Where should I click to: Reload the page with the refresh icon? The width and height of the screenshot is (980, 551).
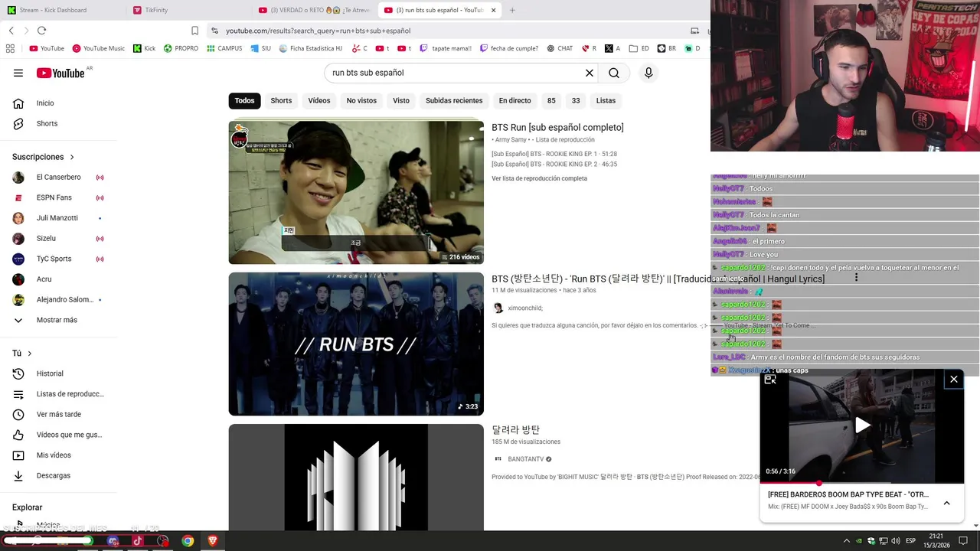[x=41, y=31]
